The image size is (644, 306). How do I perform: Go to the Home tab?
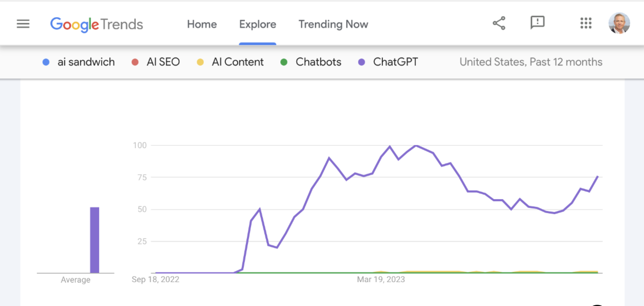click(x=202, y=24)
